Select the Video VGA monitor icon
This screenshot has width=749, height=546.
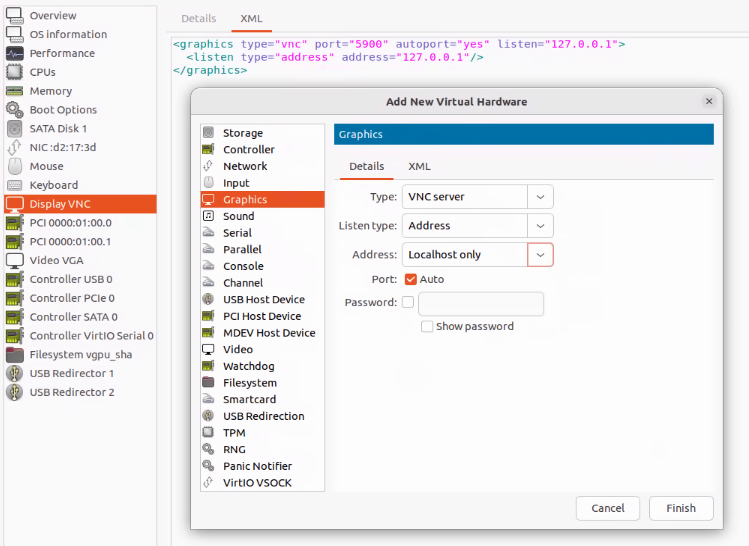click(x=14, y=260)
